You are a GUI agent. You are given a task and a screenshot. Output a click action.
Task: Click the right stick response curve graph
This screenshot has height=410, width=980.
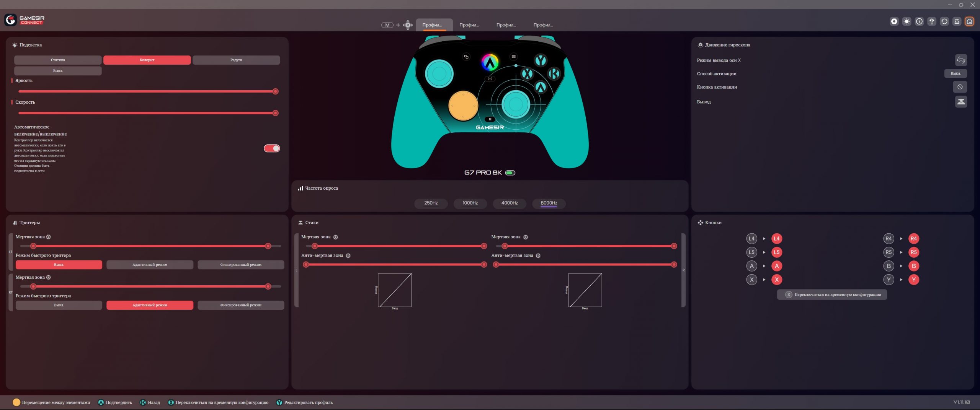click(x=585, y=290)
